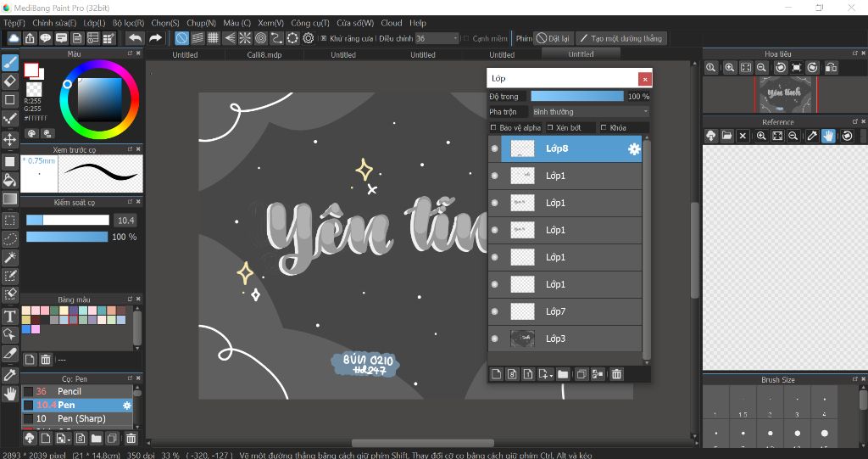Open the add-layer dropdown arrow in Lớp panel

coord(551,375)
